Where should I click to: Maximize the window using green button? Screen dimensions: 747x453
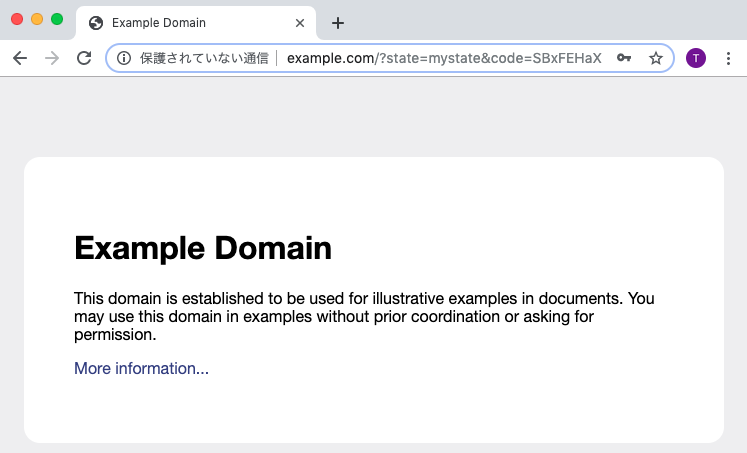(x=57, y=19)
